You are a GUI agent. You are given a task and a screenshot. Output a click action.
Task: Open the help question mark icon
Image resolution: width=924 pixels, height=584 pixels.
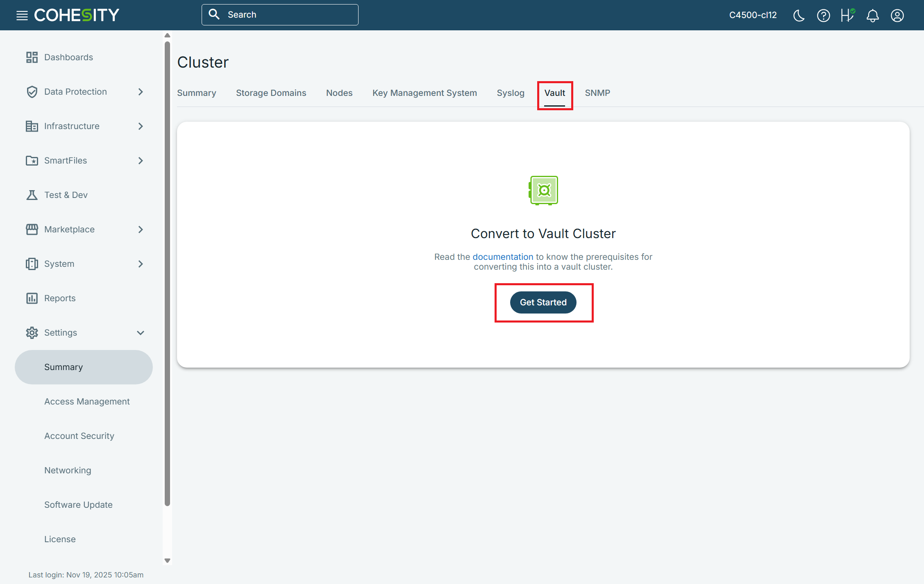[x=823, y=16]
